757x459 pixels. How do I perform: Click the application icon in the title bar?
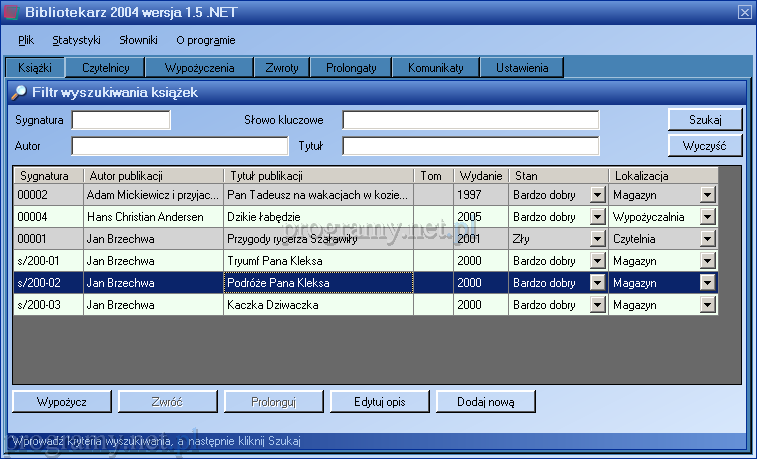pyautogui.click(x=12, y=12)
